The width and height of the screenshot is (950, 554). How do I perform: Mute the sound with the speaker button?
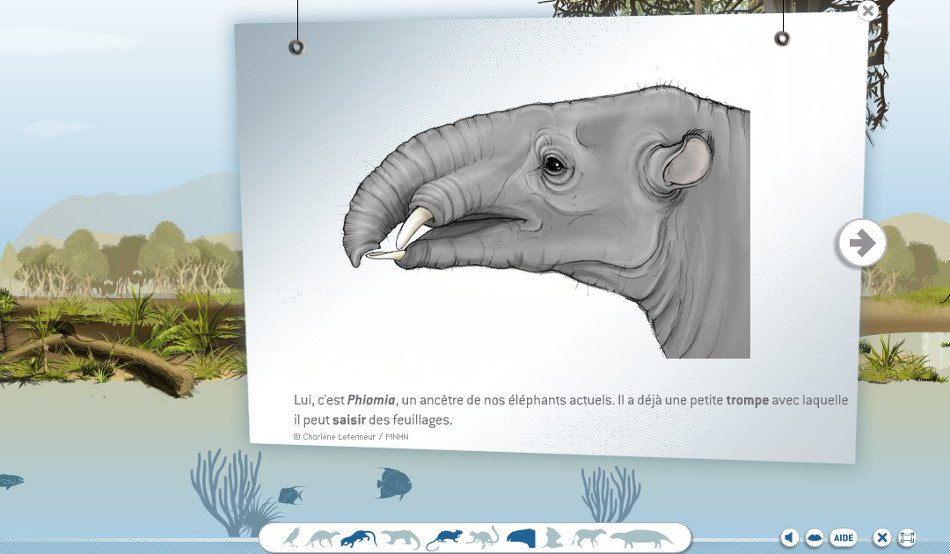pyautogui.click(x=790, y=538)
